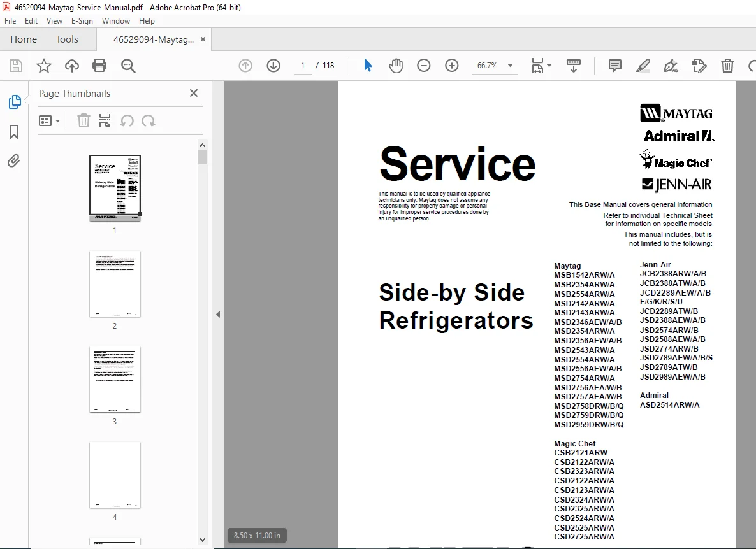
Task: Collapse the navigation pane arrow
Action: tap(218, 315)
